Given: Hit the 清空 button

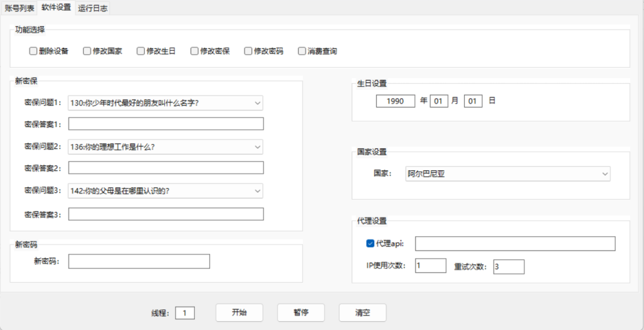Looking at the screenshot, I should (362, 312).
